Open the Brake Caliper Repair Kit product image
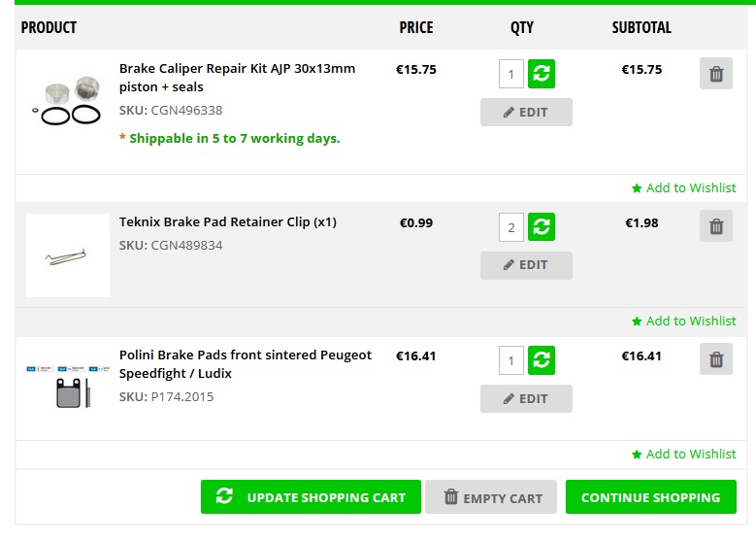Image resolution: width=756 pixels, height=541 pixels. pyautogui.click(x=68, y=100)
